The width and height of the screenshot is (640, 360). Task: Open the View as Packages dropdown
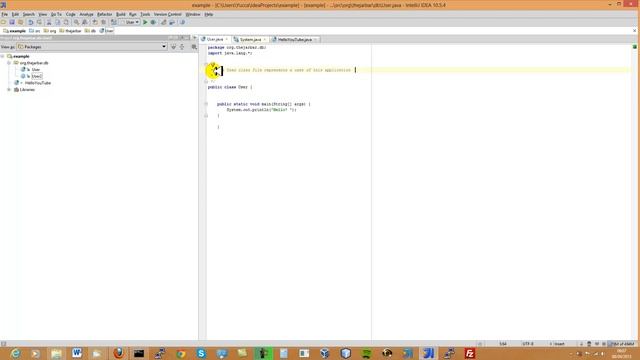[x=92, y=47]
